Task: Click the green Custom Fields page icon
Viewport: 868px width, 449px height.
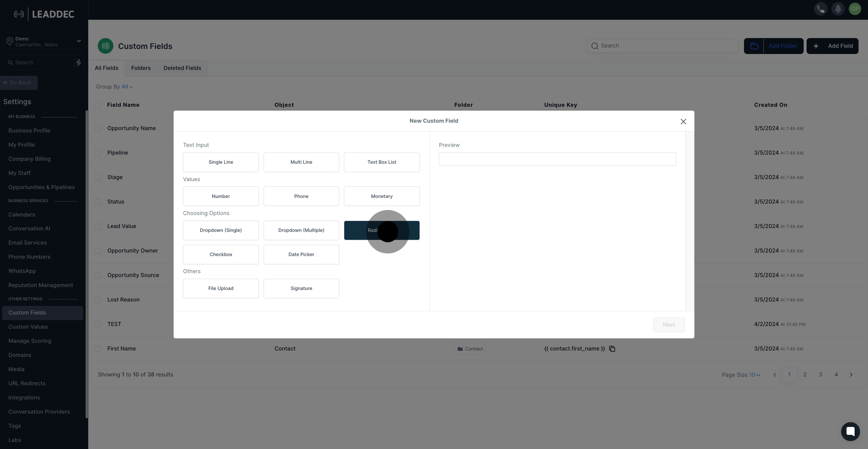Action: [x=105, y=46]
